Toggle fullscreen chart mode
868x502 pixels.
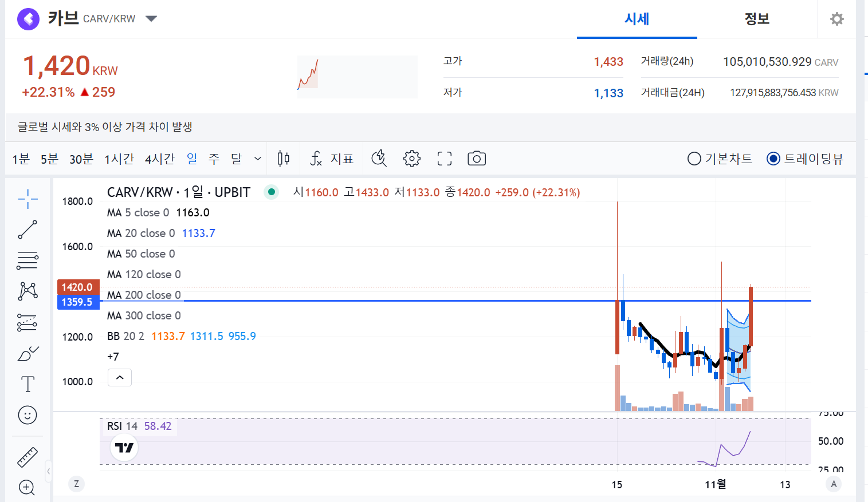(x=445, y=159)
